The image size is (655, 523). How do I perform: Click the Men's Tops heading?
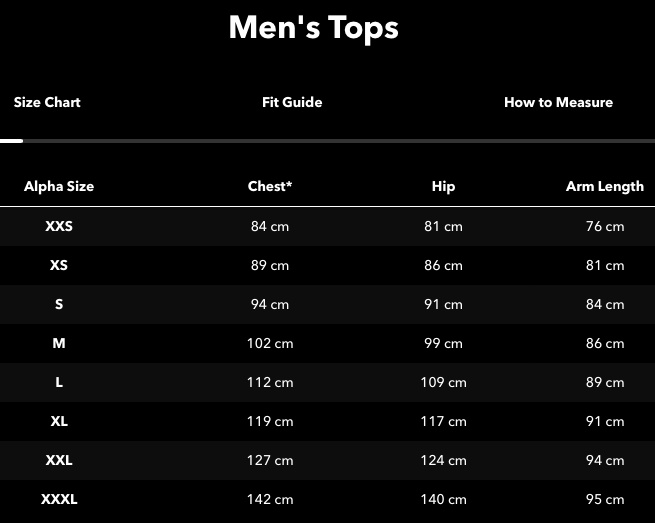click(x=314, y=28)
